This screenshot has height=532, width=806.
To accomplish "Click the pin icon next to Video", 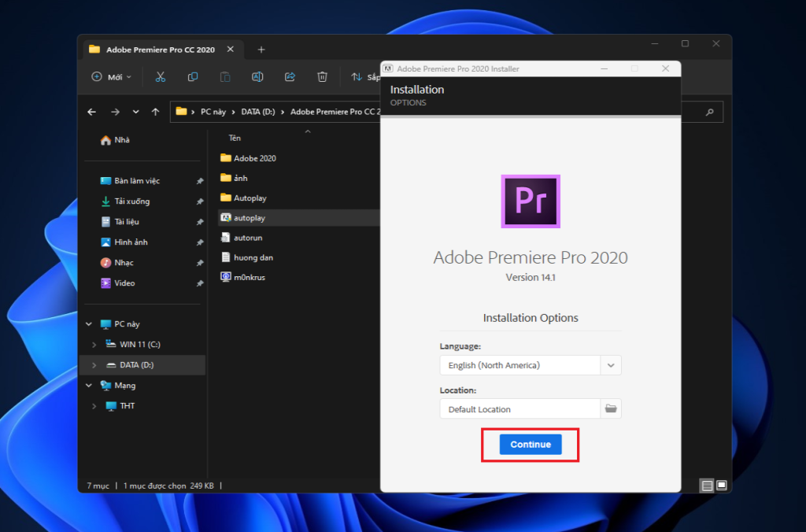I will 200,283.
